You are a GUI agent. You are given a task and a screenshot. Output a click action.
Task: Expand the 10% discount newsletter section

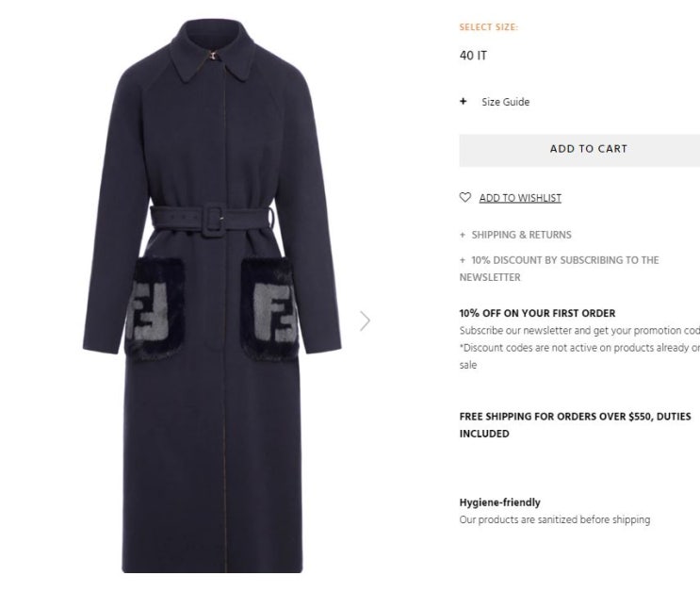[560, 269]
